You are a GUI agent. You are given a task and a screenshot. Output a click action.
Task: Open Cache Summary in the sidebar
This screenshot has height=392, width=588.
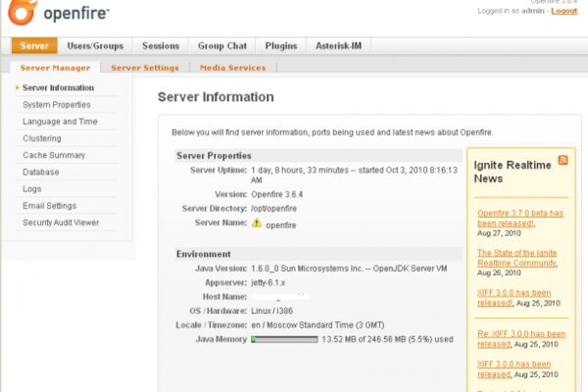(54, 155)
